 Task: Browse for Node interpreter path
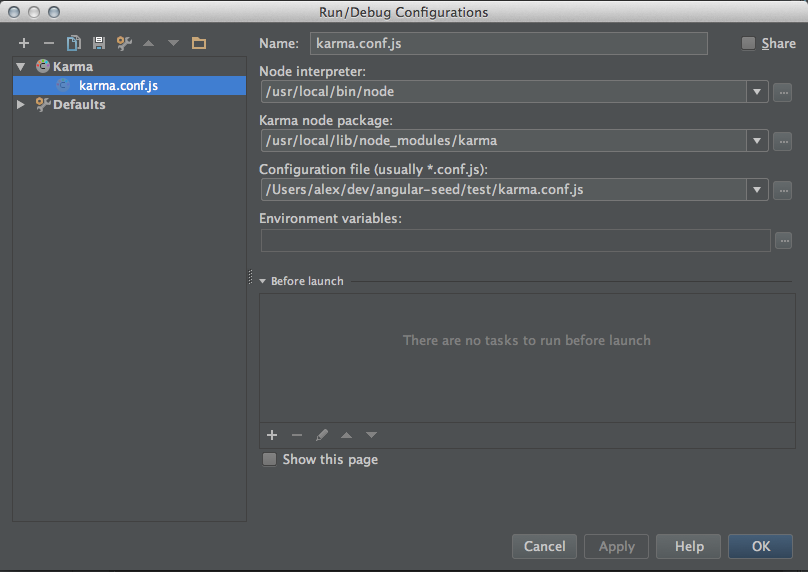(x=783, y=93)
